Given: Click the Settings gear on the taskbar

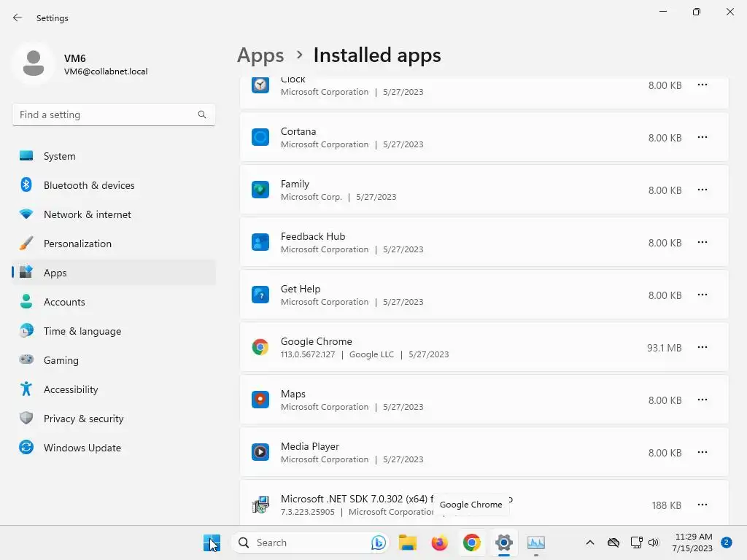Looking at the screenshot, I should [x=503, y=542].
